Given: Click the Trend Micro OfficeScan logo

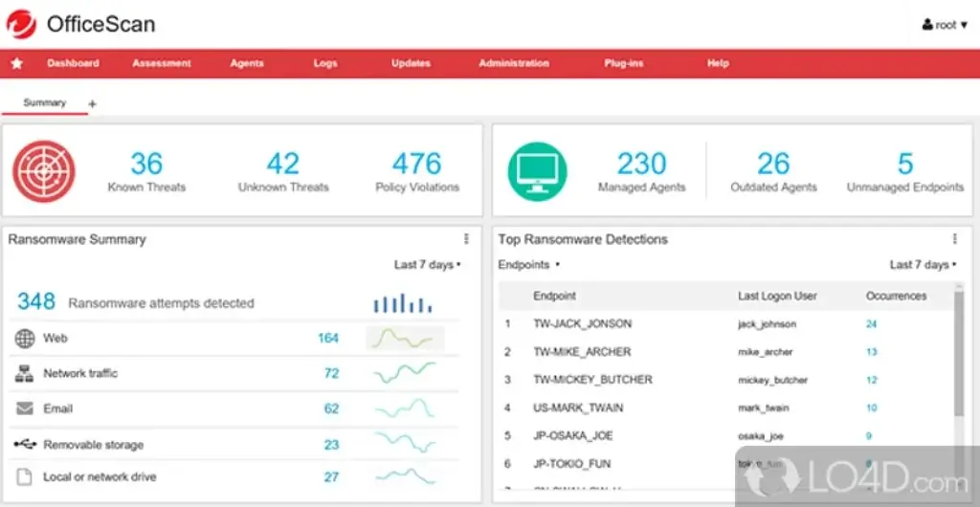Looking at the screenshot, I should pyautogui.click(x=21, y=24).
